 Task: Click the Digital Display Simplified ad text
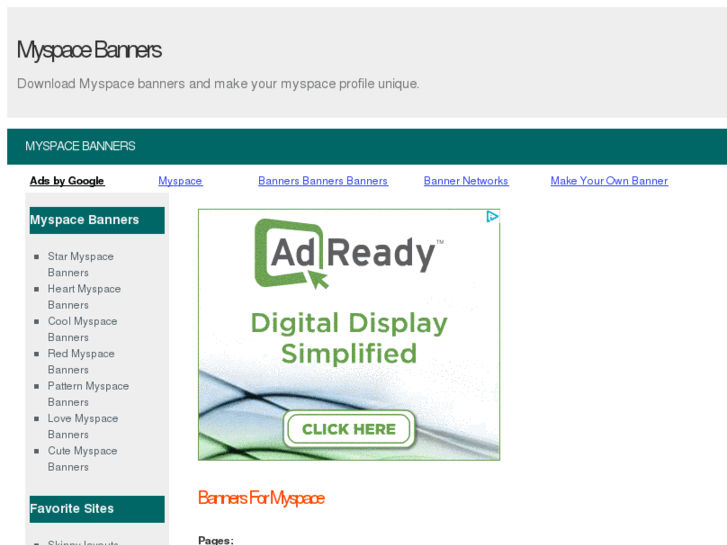(x=349, y=338)
